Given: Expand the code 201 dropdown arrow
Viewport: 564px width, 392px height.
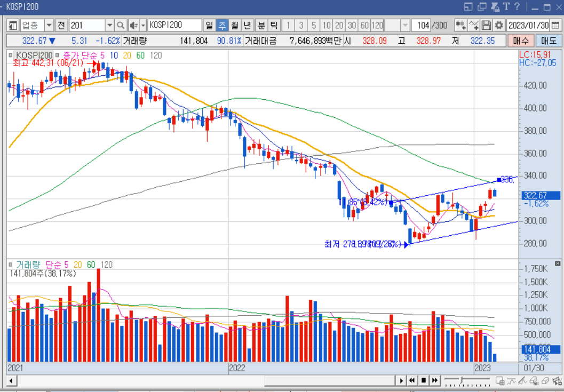Looking at the screenshot, I should [x=110, y=25].
